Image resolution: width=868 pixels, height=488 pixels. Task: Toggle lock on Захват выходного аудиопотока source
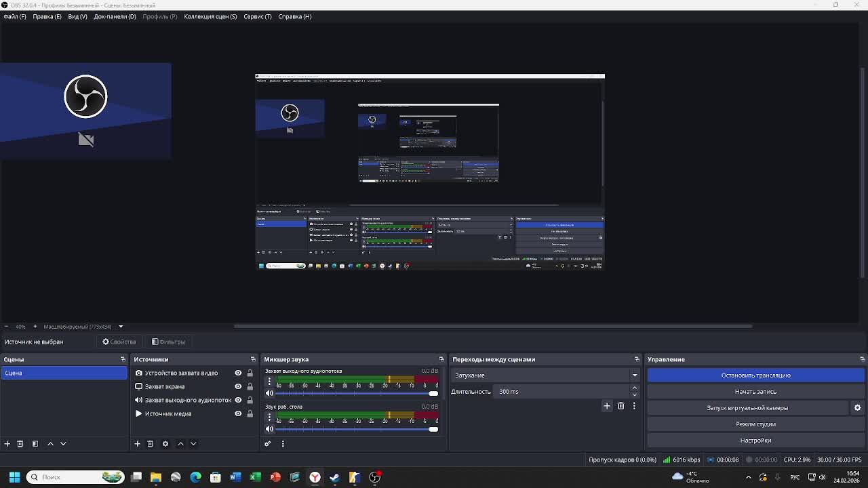click(250, 400)
